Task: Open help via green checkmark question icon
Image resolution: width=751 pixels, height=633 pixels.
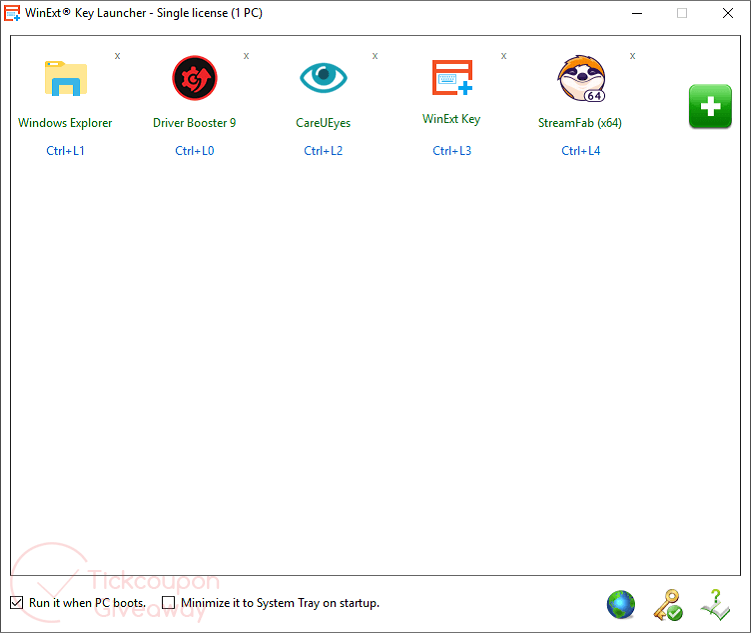Action: [x=715, y=605]
